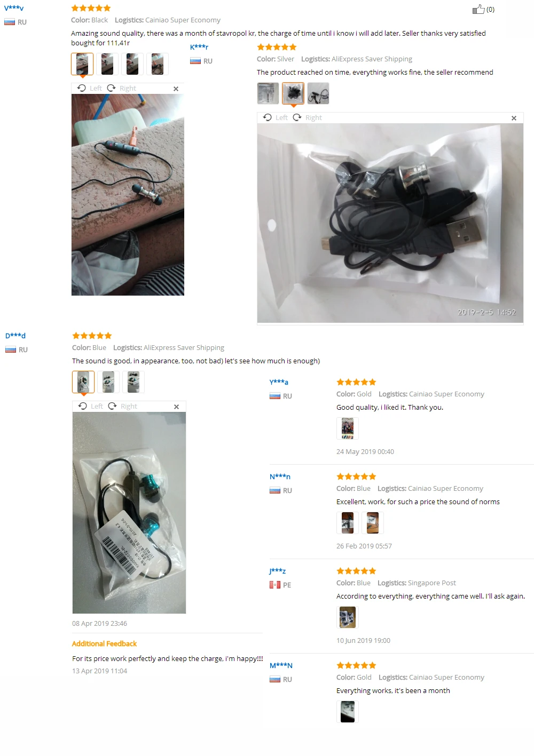This screenshot has width=534, height=756.
Task: Open second photo in N***n's Blue review
Action: [373, 523]
